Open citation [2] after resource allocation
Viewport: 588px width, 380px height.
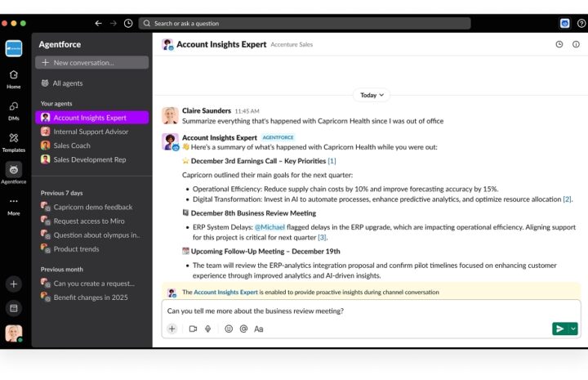click(567, 199)
